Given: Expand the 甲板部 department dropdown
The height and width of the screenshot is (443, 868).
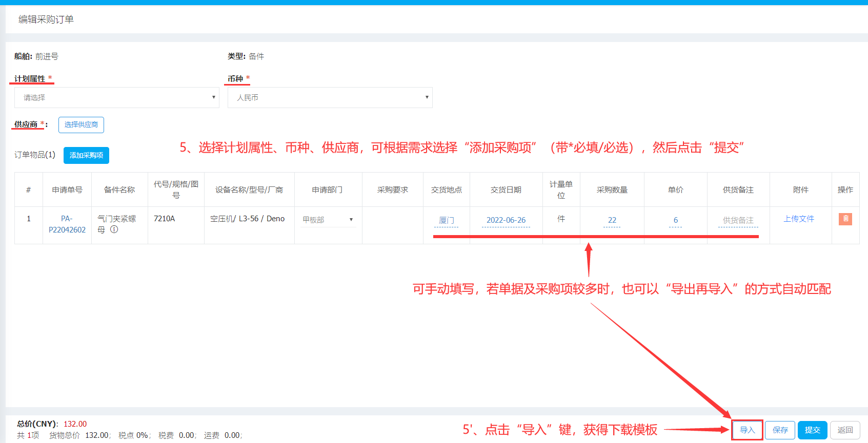Looking at the screenshot, I should 328,220.
